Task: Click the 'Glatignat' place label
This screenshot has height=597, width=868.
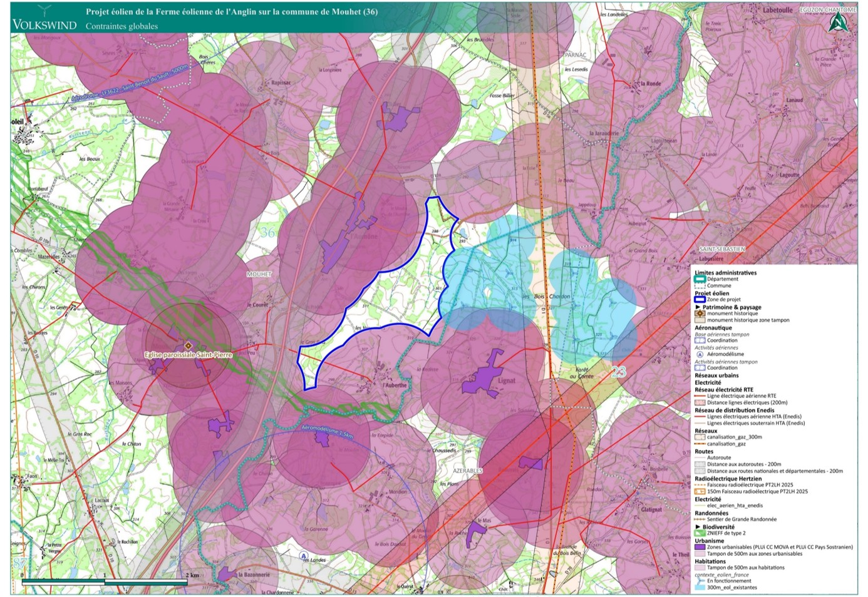Action: [651, 509]
